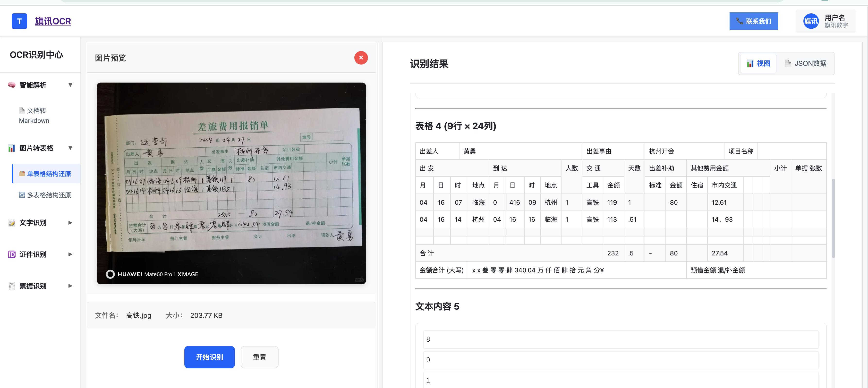Click the bar chart icon beside 图片转表格

pos(12,148)
